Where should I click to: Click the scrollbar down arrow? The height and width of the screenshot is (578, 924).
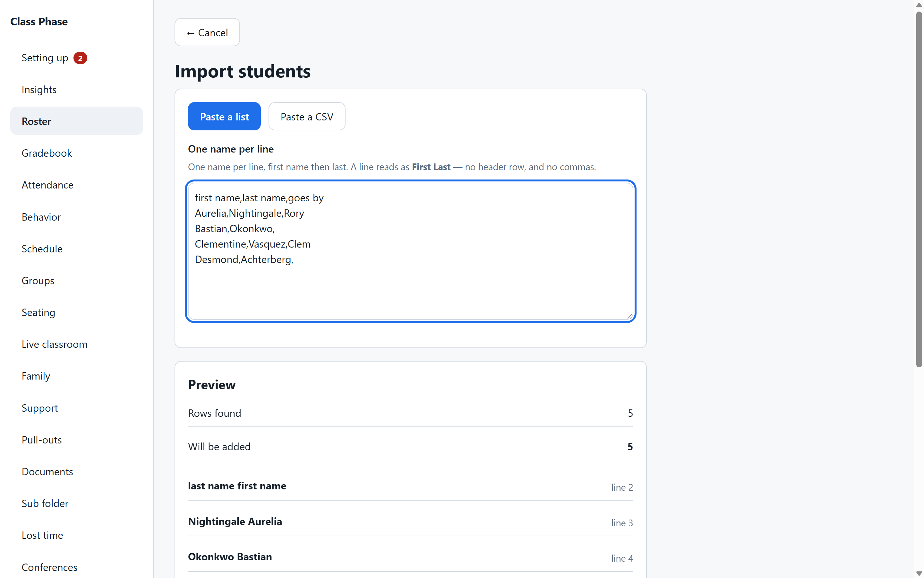click(919, 574)
